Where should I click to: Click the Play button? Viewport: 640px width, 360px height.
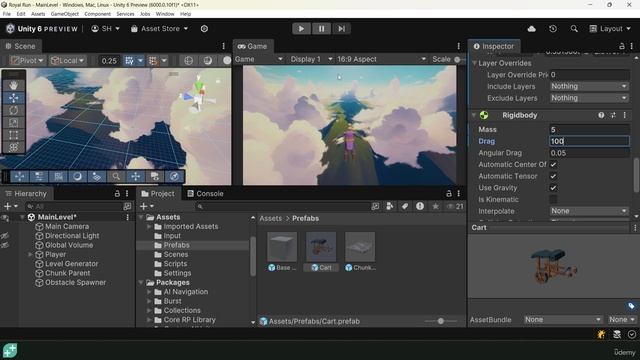pos(301,29)
